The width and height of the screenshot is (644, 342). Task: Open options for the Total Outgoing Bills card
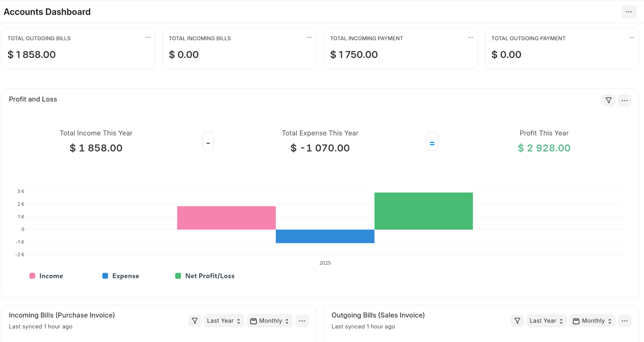[148, 37]
